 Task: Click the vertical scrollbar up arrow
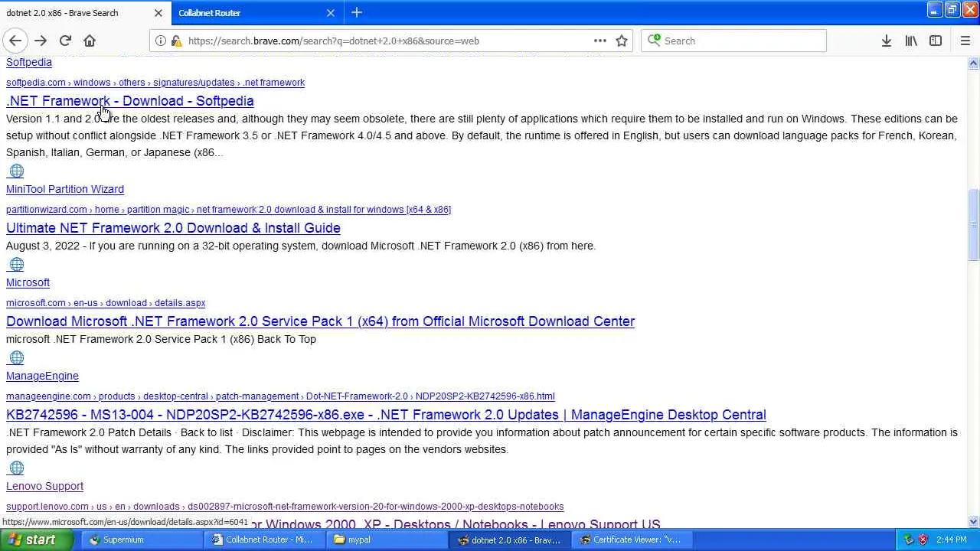(973, 64)
